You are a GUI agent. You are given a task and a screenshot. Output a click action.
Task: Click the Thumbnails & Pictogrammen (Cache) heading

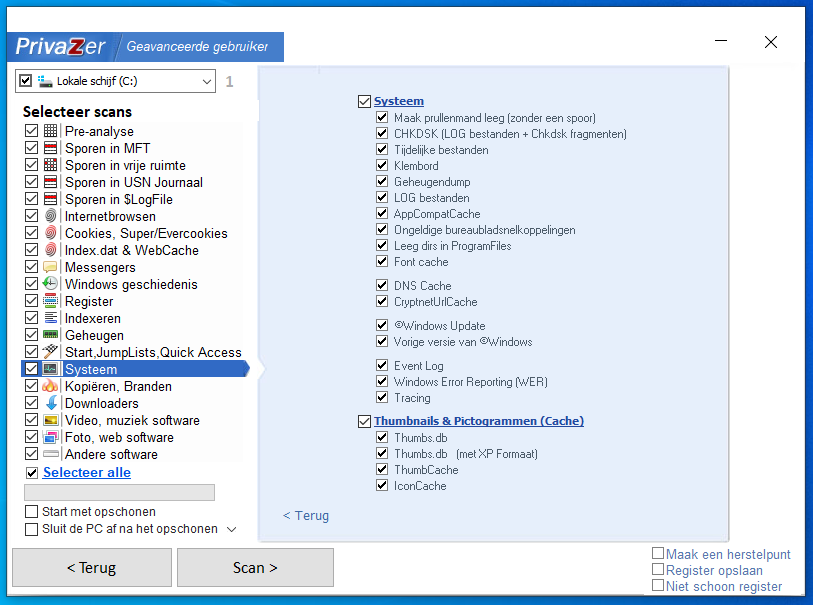479,421
